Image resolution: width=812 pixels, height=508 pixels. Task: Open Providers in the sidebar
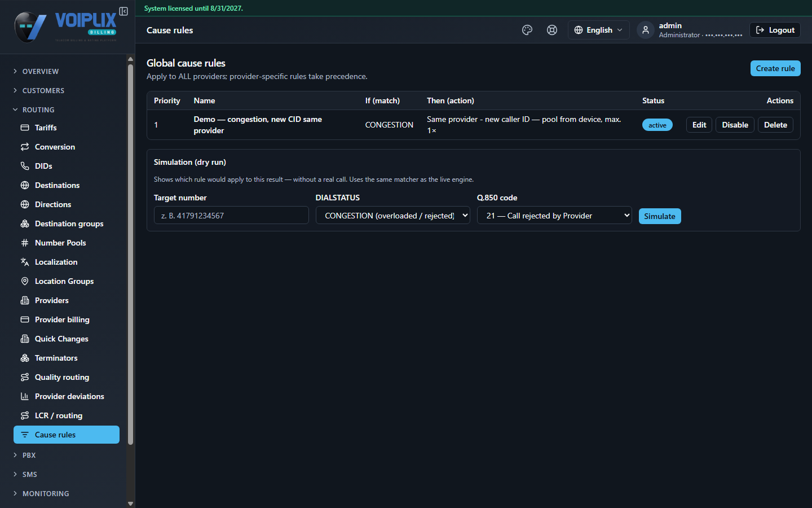pos(67,300)
